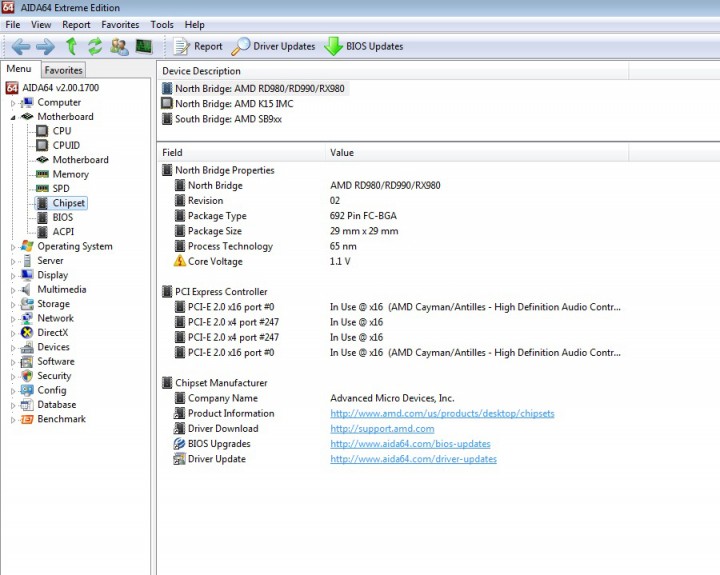Select North Bridge: AMD K15 IMC device
This screenshot has width=720, height=575.
pos(234,104)
